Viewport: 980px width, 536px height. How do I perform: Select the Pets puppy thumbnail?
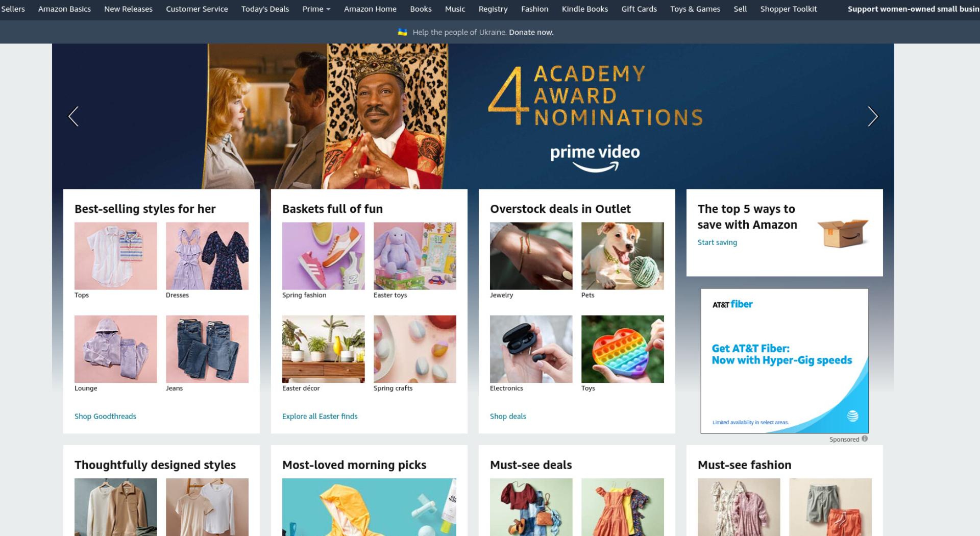(623, 256)
